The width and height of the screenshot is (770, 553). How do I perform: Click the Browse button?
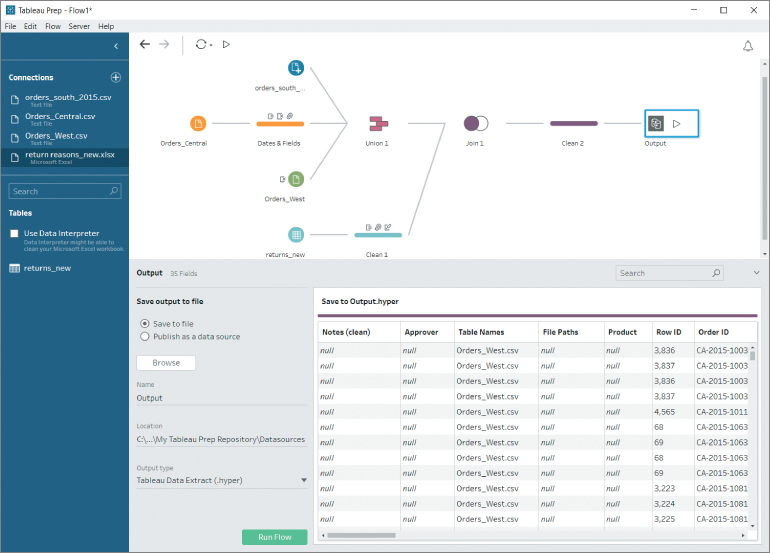166,363
